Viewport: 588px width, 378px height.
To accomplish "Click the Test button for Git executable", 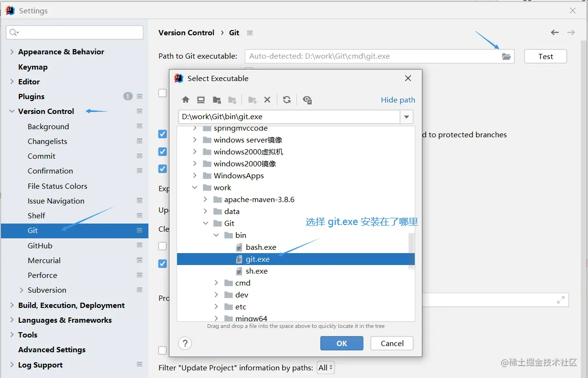I will tap(546, 56).
